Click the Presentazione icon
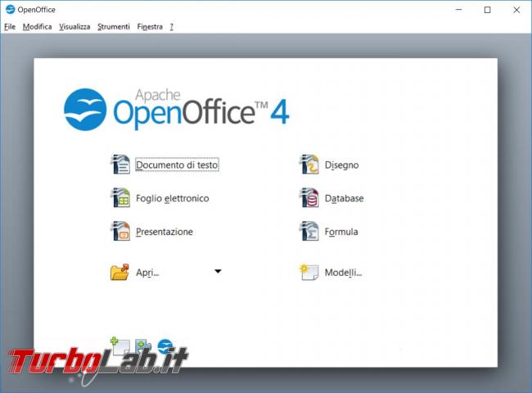The width and height of the screenshot is (532, 393). 120,231
